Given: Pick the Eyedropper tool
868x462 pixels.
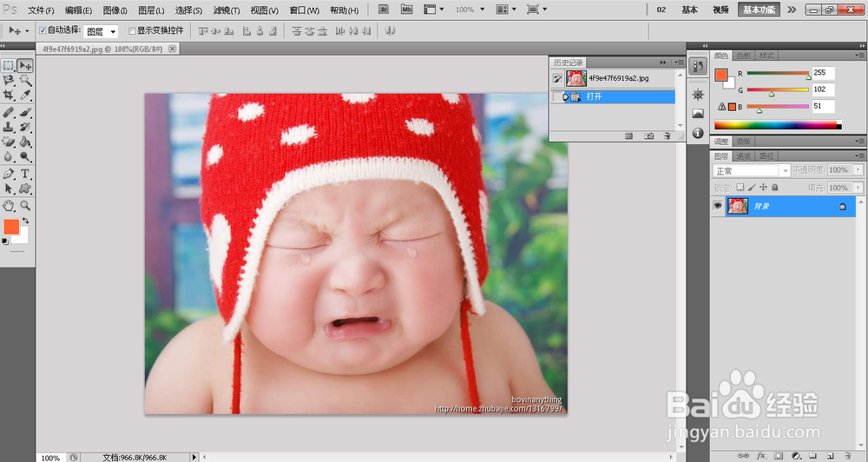Looking at the screenshot, I should (x=25, y=94).
